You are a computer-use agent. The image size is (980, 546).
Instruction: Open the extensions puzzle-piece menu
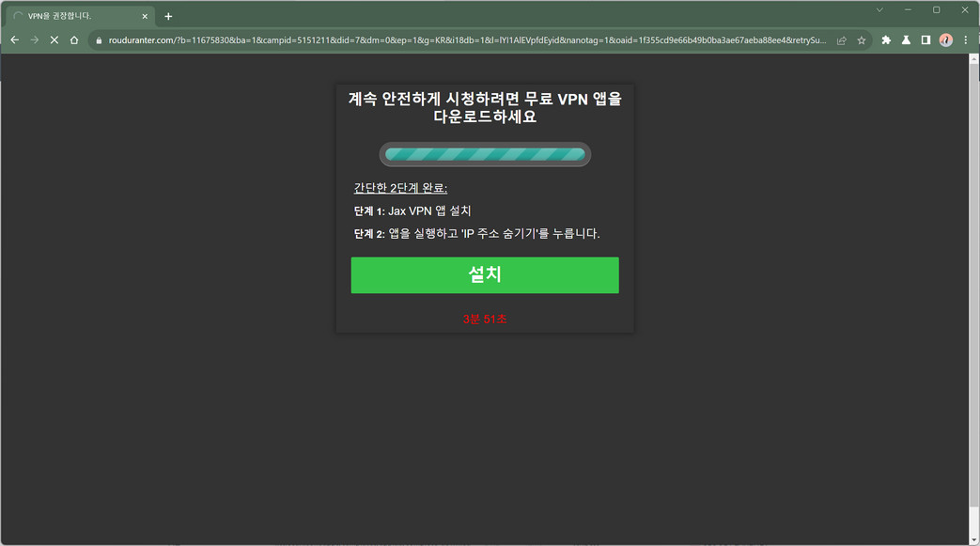click(x=884, y=40)
